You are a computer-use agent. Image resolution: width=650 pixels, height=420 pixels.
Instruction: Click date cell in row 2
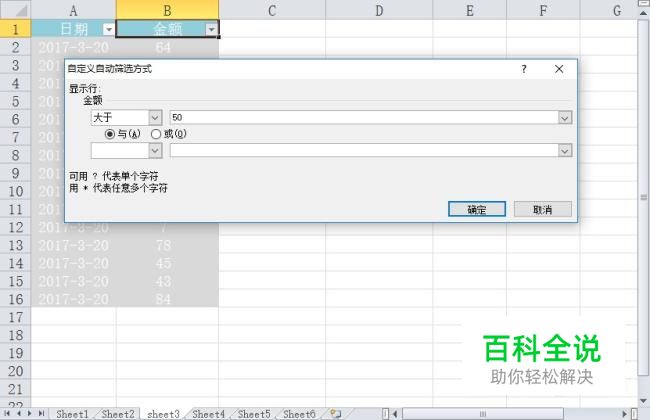tap(73, 47)
